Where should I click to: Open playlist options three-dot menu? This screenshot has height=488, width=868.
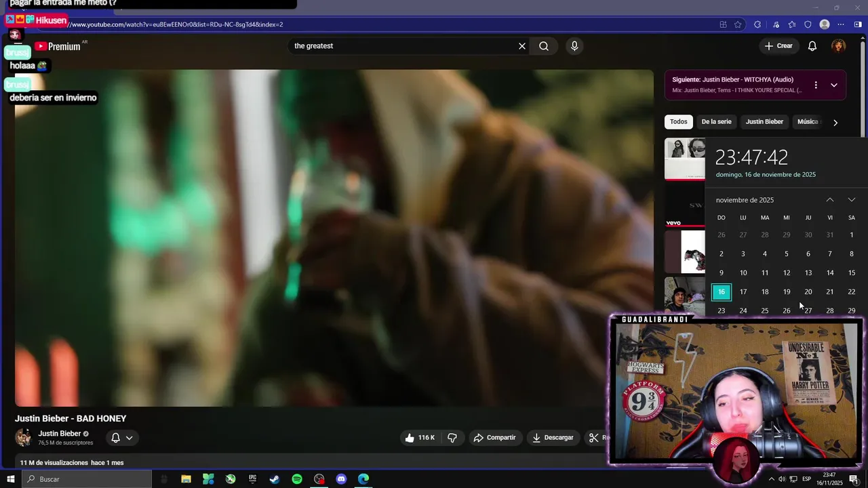click(x=816, y=85)
